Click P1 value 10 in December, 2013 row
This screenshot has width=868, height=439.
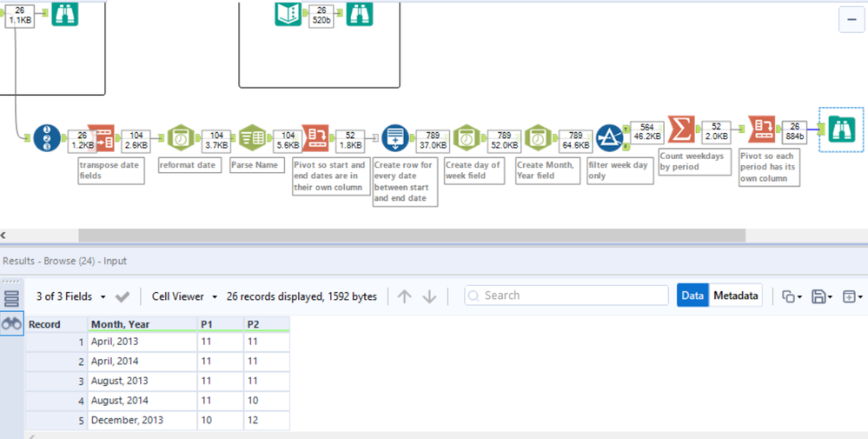pyautogui.click(x=221, y=420)
